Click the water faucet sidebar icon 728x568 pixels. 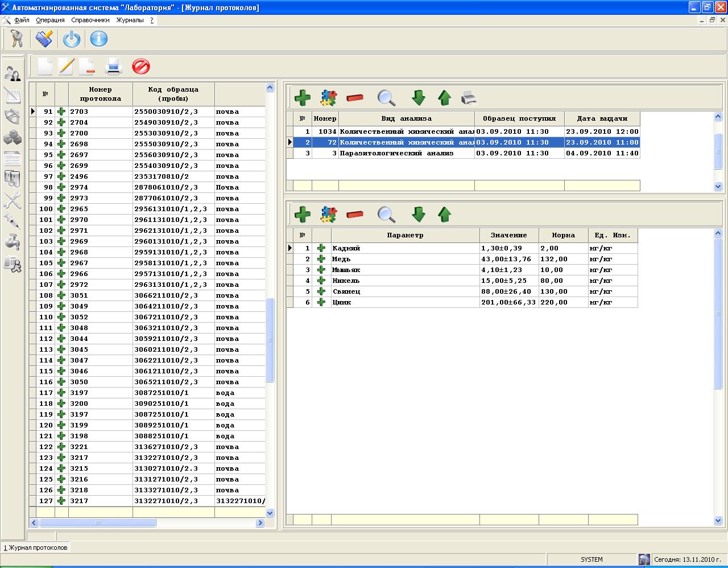pos(12,242)
